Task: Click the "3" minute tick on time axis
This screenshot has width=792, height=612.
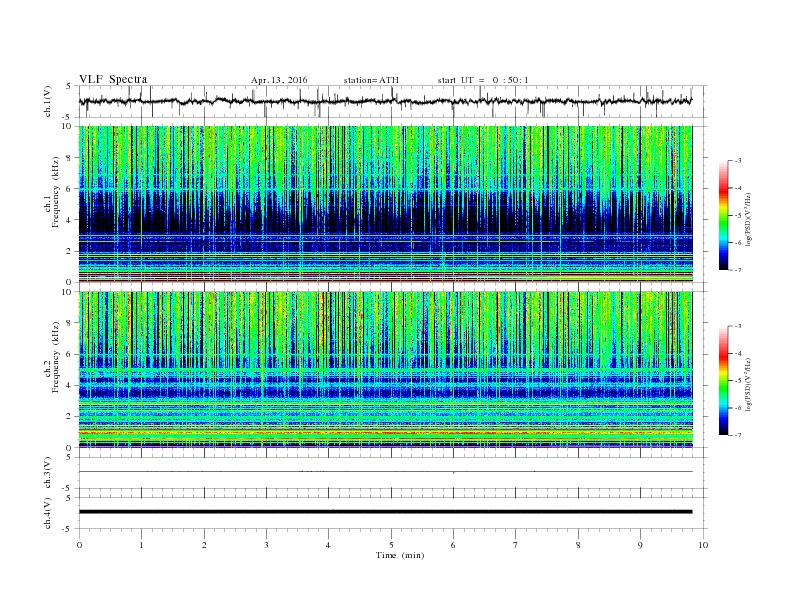Action: [266, 545]
